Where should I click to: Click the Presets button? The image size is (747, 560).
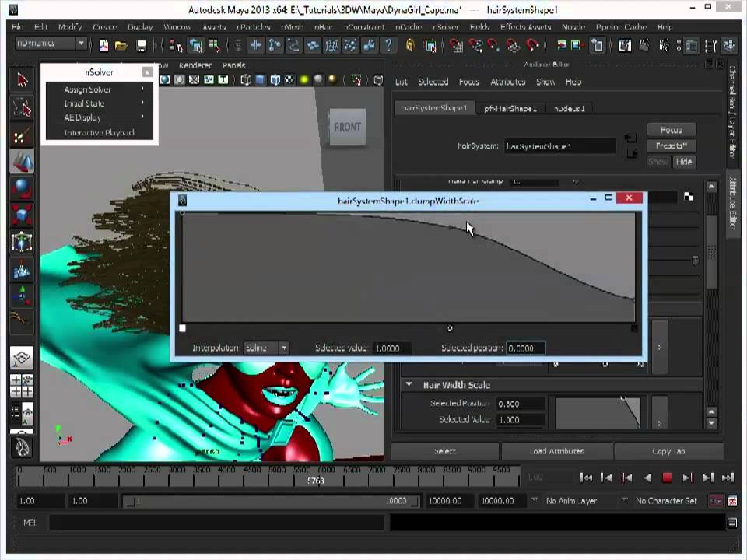(x=672, y=145)
